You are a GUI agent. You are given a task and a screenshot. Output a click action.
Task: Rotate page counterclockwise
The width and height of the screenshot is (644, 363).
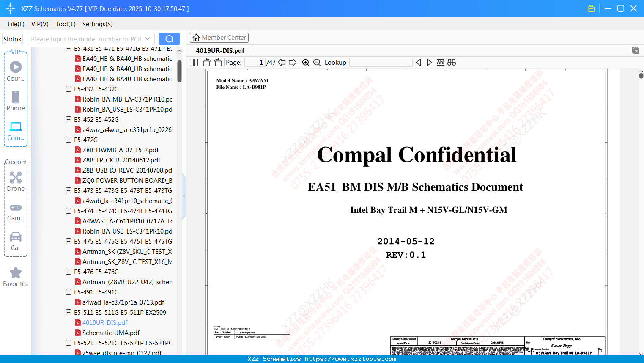click(206, 63)
